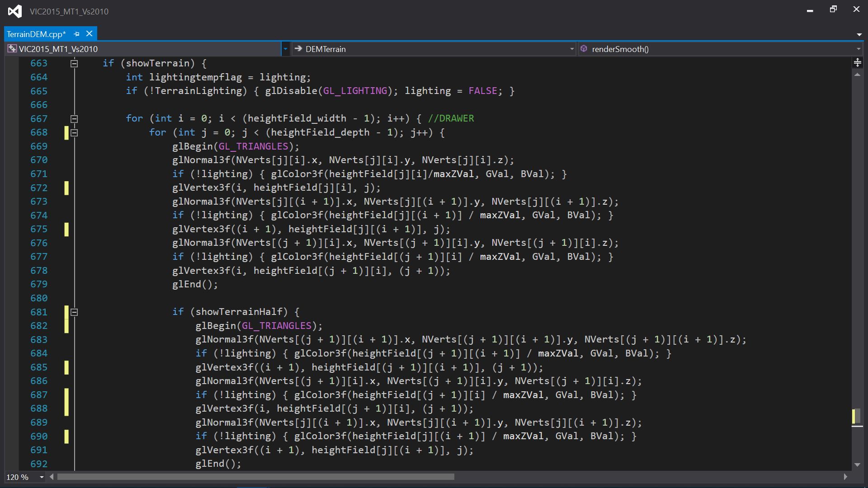Pin the TerrainDEM.cpp tab
Screen dimensions: 868x488
coord(76,34)
